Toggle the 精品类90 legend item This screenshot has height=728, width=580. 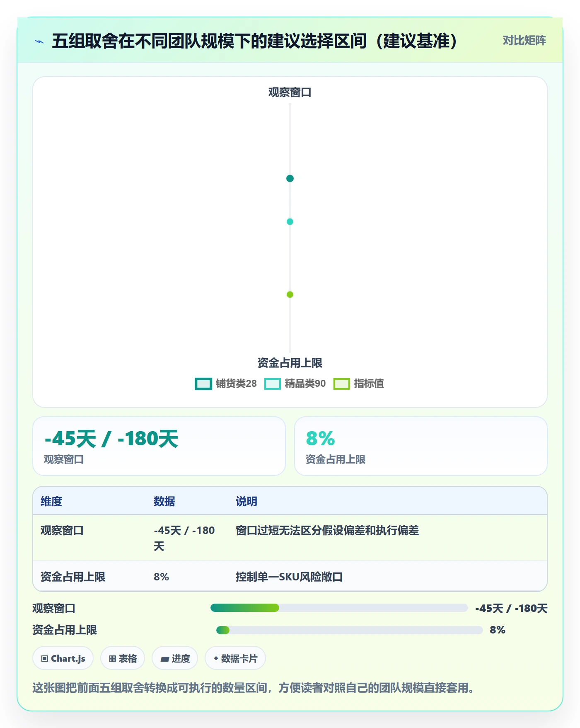click(295, 383)
